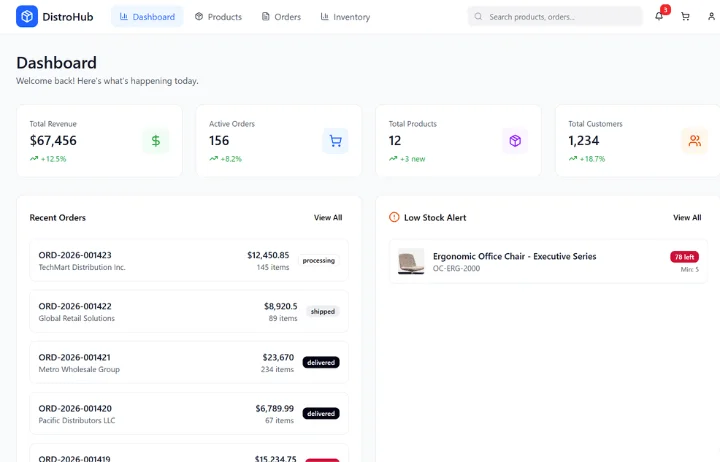The image size is (720, 462).
Task: Open order ORD-2026-001422
Action: (189, 311)
